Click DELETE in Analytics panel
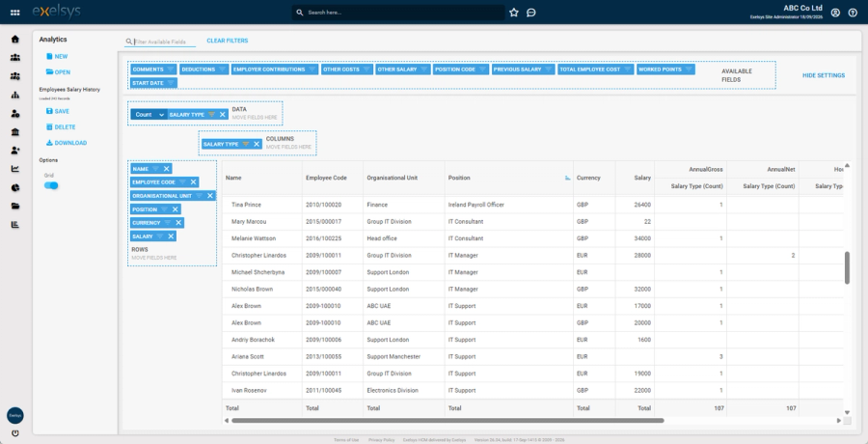Image resolution: width=868 pixels, height=444 pixels. 61,127
